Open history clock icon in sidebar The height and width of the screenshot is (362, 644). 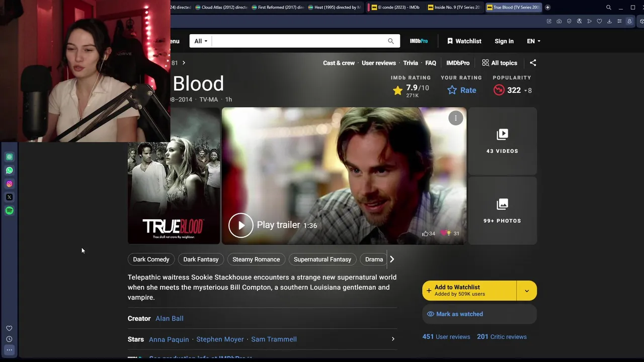9,339
